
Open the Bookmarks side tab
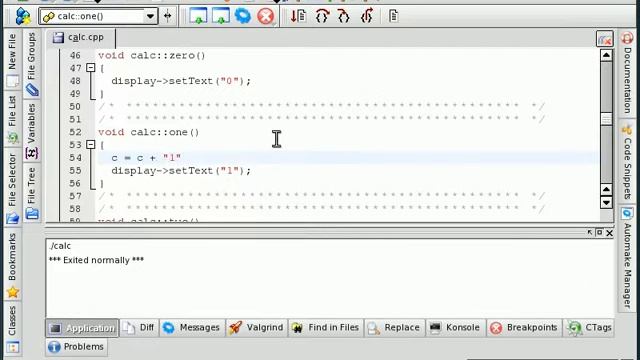coord(12,265)
